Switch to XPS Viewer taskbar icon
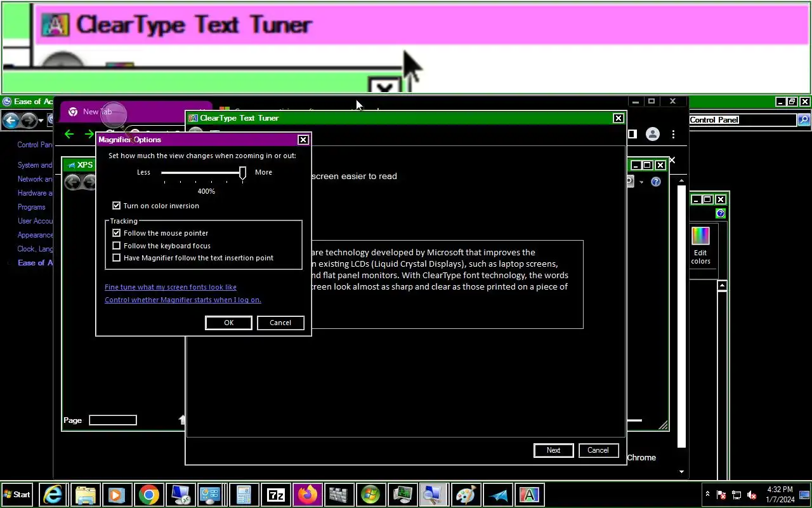 tap(498, 495)
